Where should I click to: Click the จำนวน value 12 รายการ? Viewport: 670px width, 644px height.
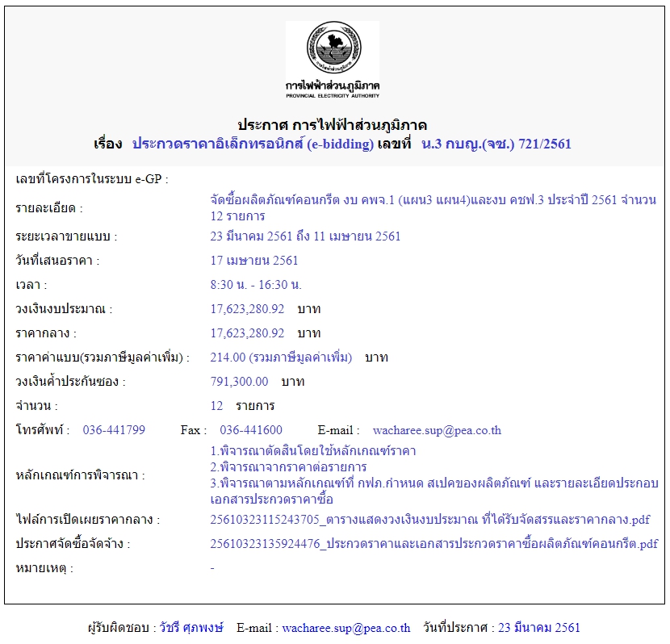click(242, 406)
